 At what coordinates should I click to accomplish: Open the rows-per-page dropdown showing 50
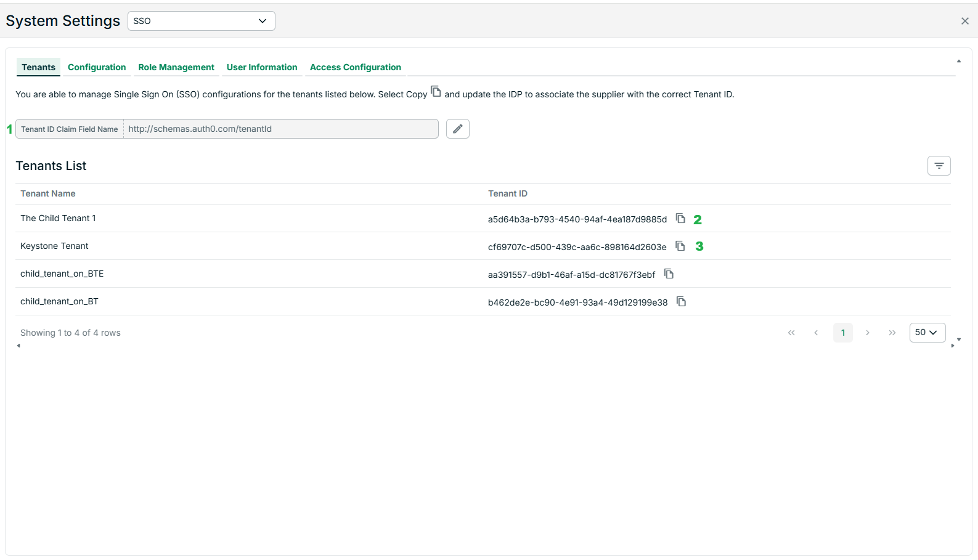pyautogui.click(x=927, y=333)
